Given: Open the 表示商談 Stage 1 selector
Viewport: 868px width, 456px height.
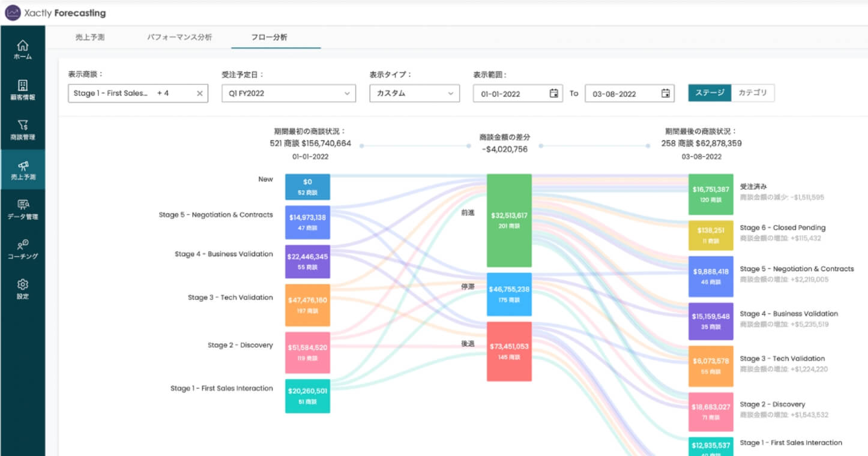Looking at the screenshot, I should [x=129, y=94].
